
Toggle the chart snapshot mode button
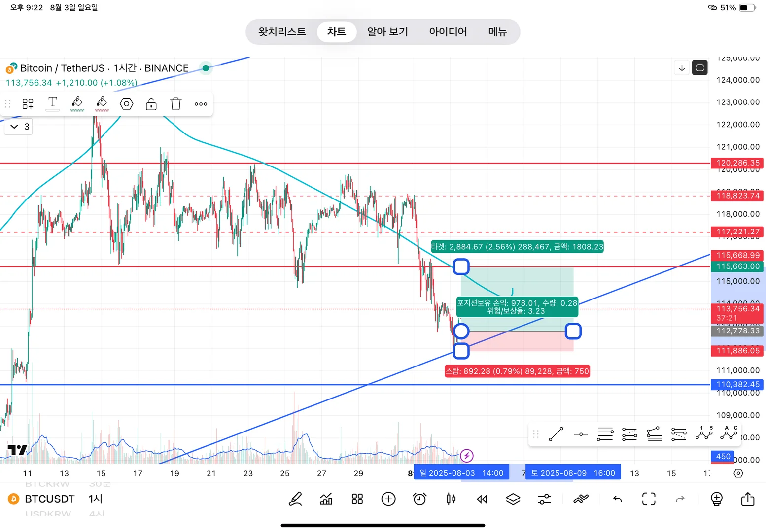point(700,67)
